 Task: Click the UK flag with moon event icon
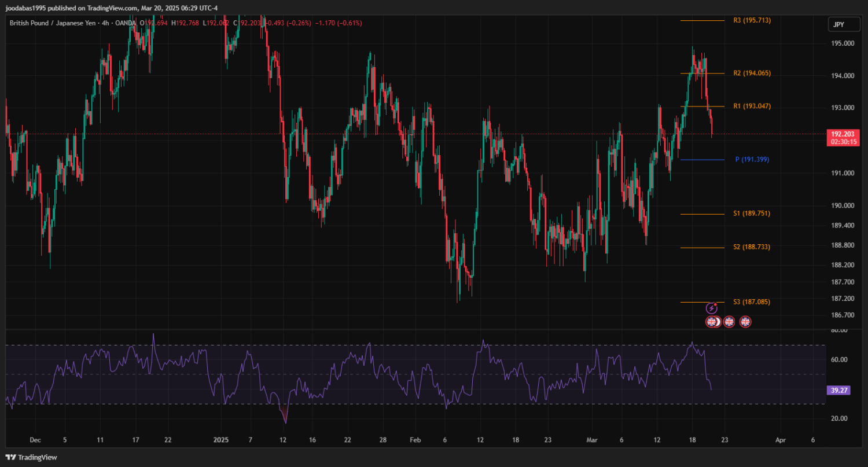coord(712,322)
